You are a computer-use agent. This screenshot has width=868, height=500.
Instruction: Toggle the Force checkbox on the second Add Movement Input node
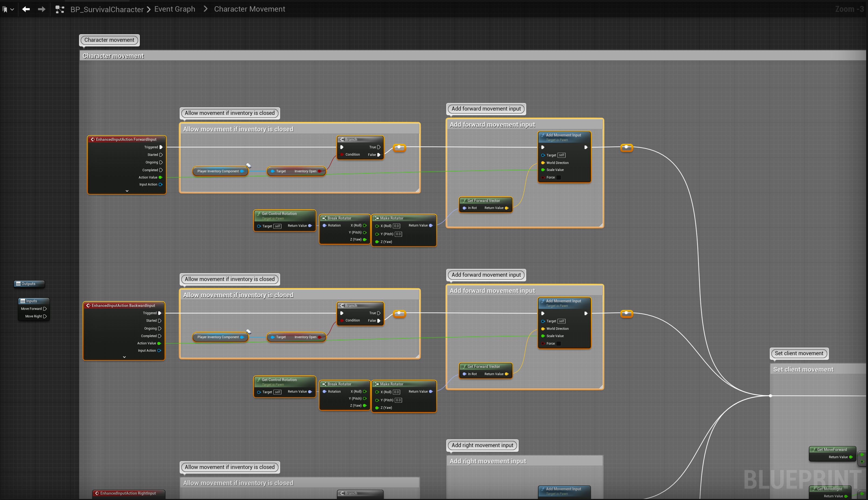[559, 343]
